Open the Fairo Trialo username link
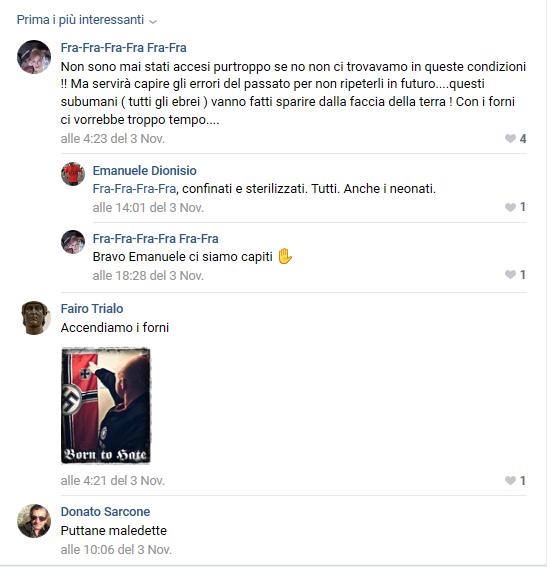The width and height of the screenshot is (547, 567). click(92, 309)
